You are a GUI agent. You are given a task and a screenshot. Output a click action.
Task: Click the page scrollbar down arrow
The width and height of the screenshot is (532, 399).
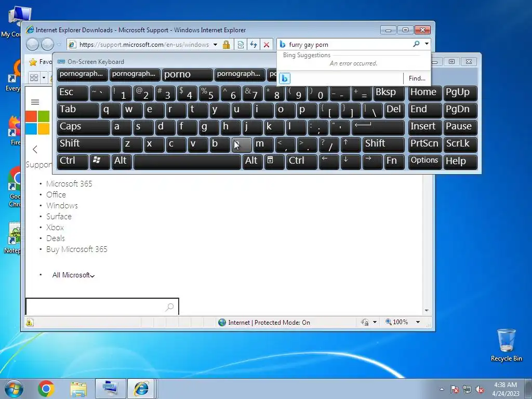point(427,311)
